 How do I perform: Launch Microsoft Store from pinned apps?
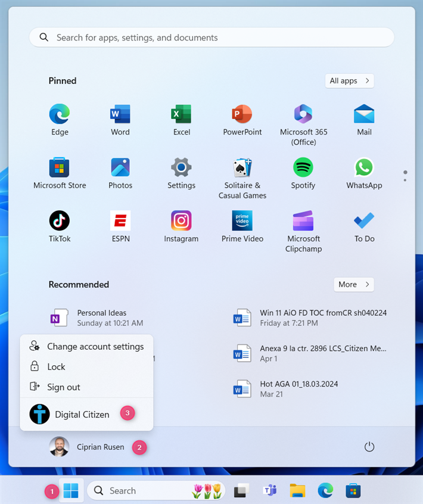tap(60, 173)
